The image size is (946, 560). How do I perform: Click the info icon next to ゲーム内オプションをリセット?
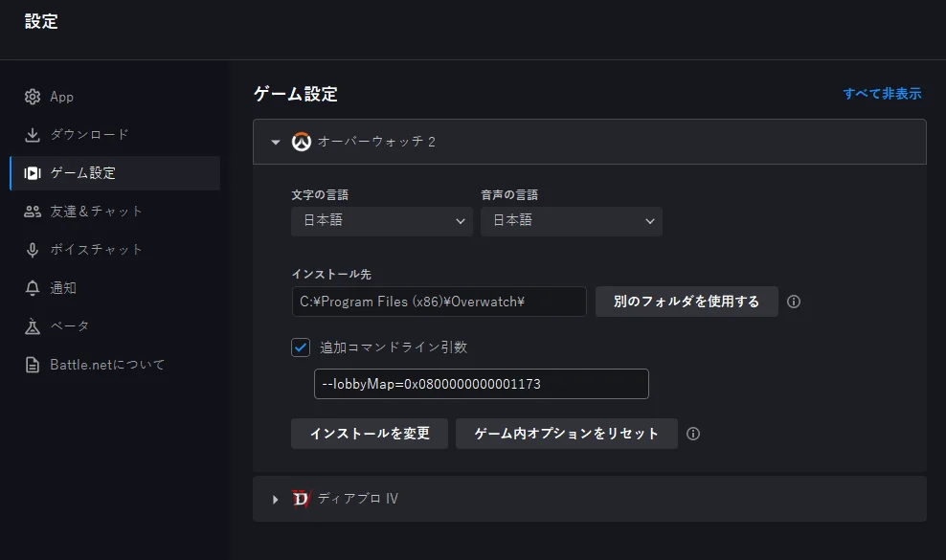693,434
